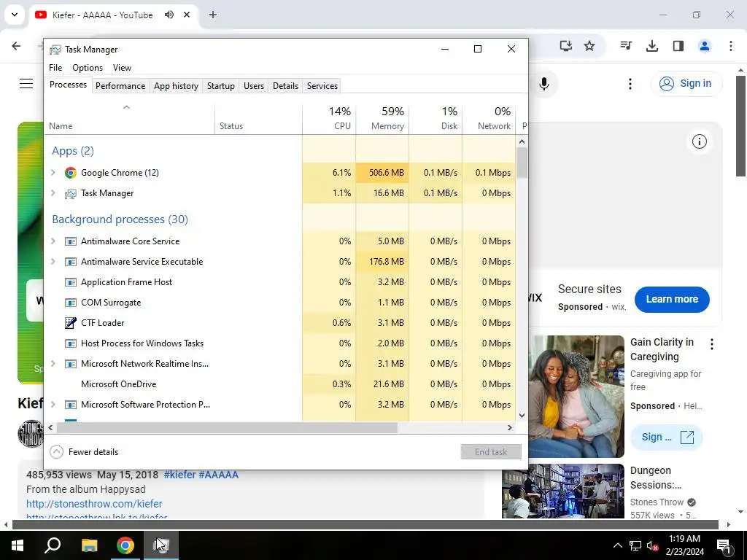Switch to the Details tab

point(285,86)
